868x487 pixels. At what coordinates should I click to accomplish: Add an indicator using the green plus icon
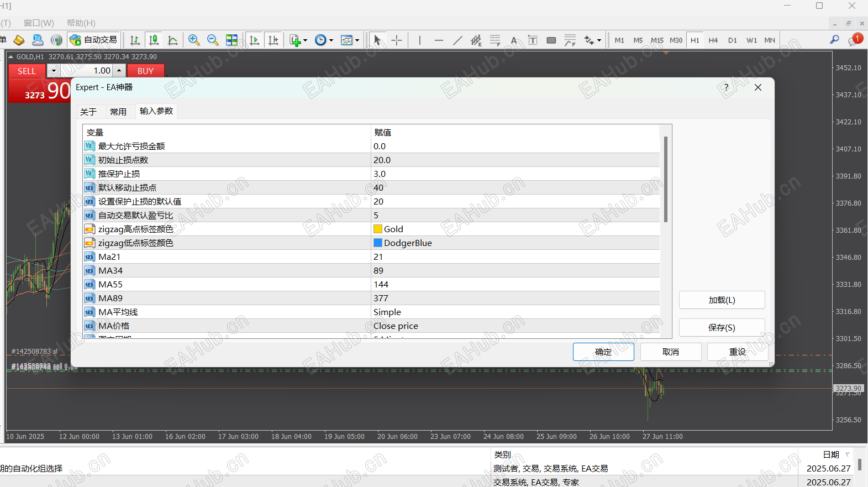pyautogui.click(x=295, y=40)
